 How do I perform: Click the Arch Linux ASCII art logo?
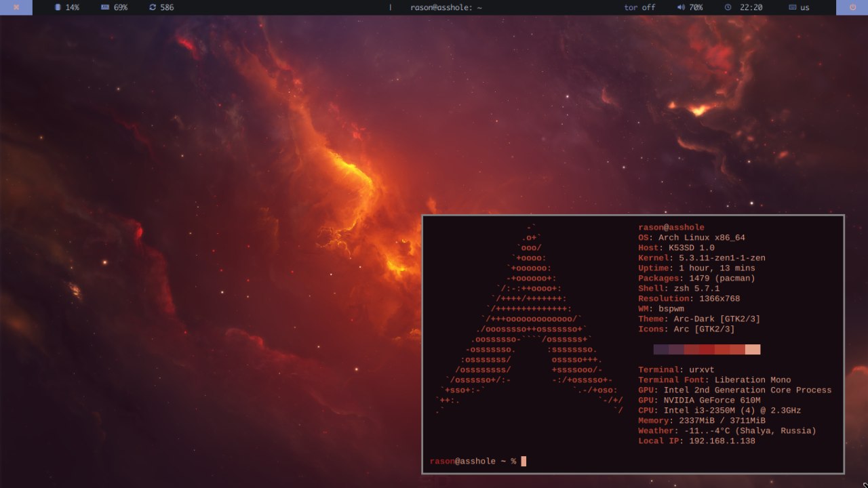click(529, 319)
